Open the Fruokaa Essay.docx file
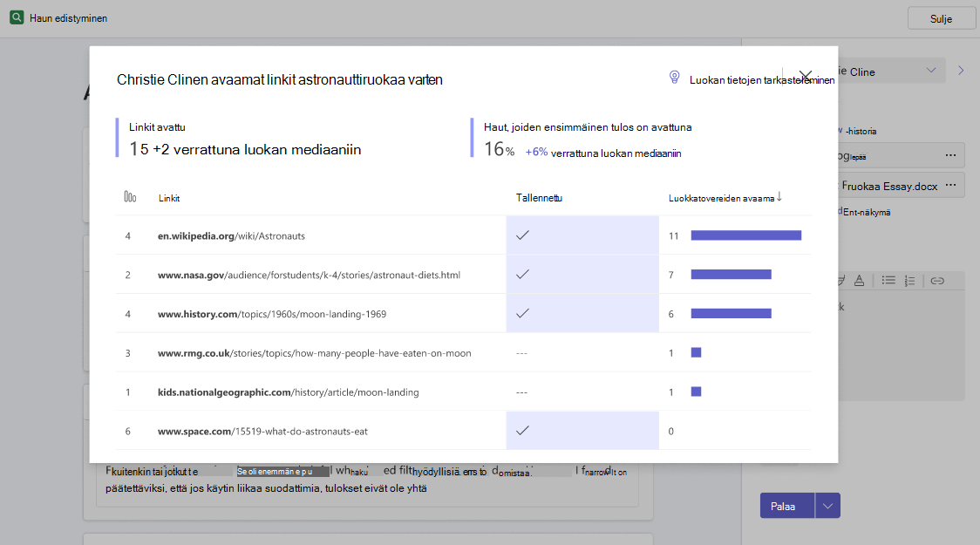 889,187
